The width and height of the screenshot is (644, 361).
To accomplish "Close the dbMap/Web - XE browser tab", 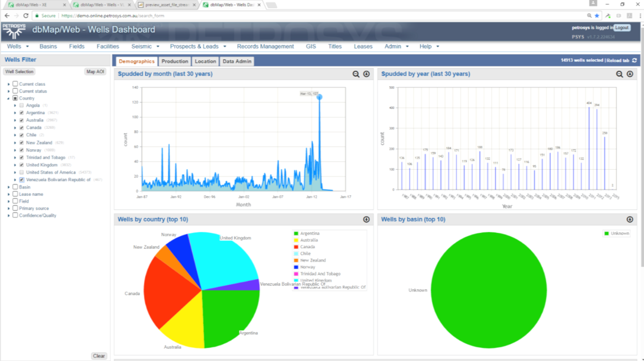I will pos(65,5).
